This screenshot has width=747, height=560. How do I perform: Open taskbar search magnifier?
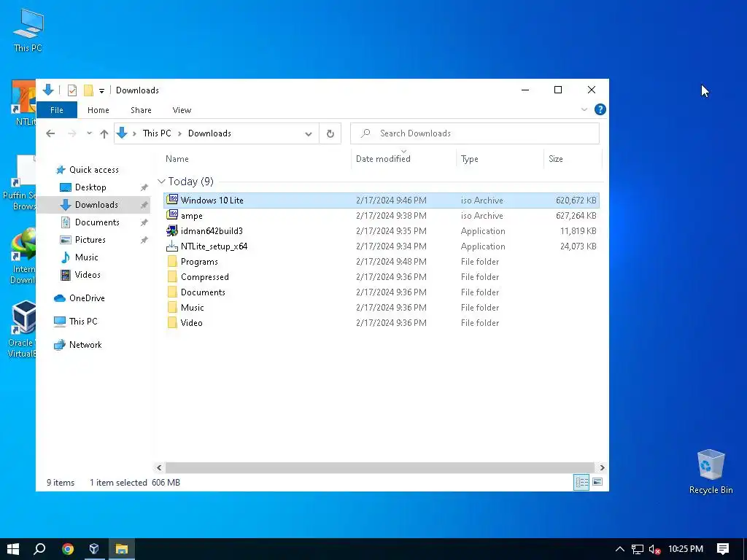coord(40,549)
